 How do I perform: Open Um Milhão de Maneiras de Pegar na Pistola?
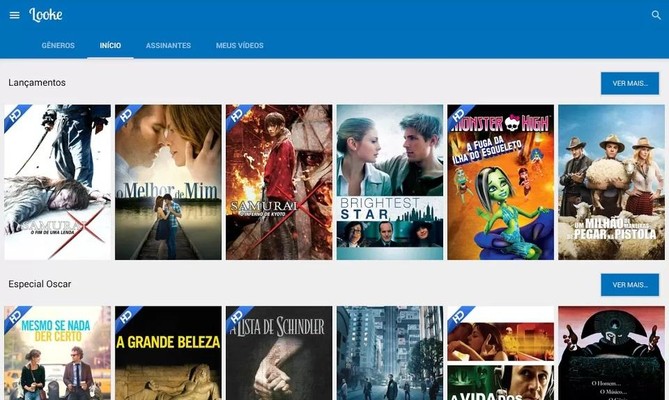[611, 182]
